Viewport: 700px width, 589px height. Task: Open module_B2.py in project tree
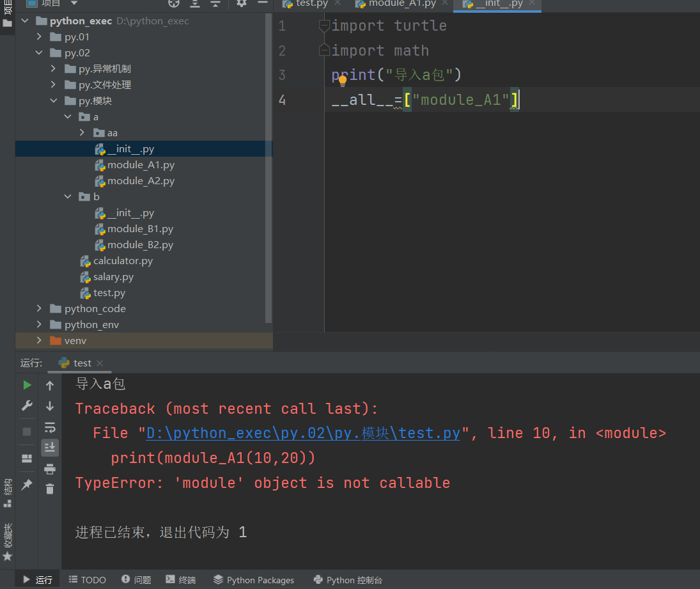click(134, 245)
